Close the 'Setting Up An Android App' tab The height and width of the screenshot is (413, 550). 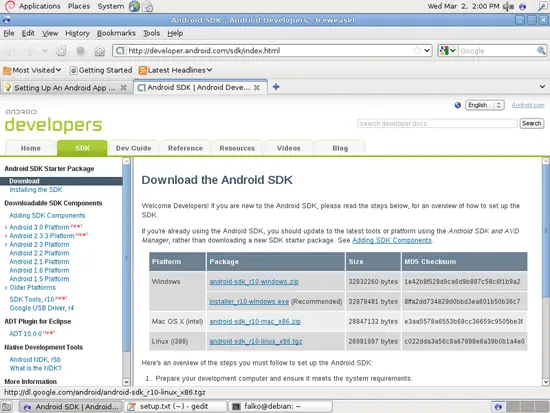click(x=123, y=88)
